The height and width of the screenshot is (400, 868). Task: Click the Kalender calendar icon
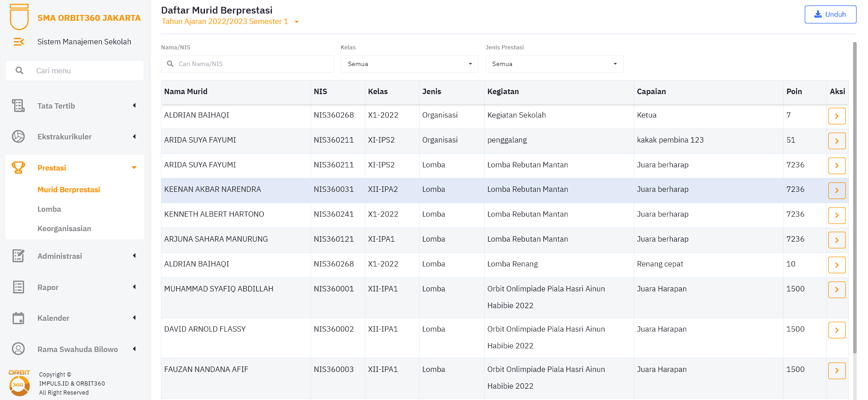(19, 318)
